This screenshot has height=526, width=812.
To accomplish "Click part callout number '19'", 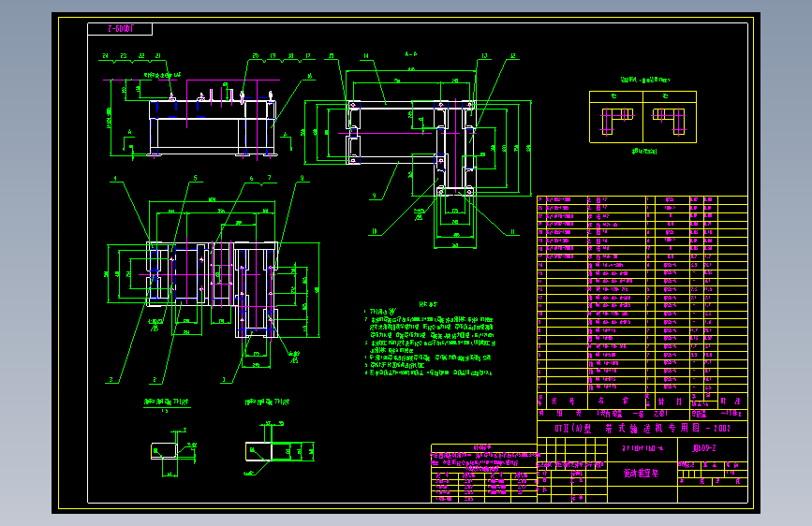I will pyautogui.click(x=273, y=55).
